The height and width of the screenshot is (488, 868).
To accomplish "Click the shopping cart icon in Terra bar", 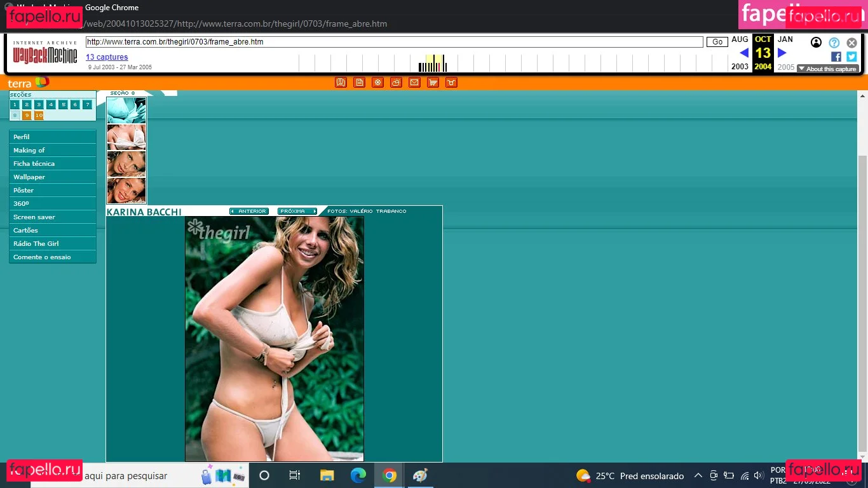I will click(x=433, y=83).
